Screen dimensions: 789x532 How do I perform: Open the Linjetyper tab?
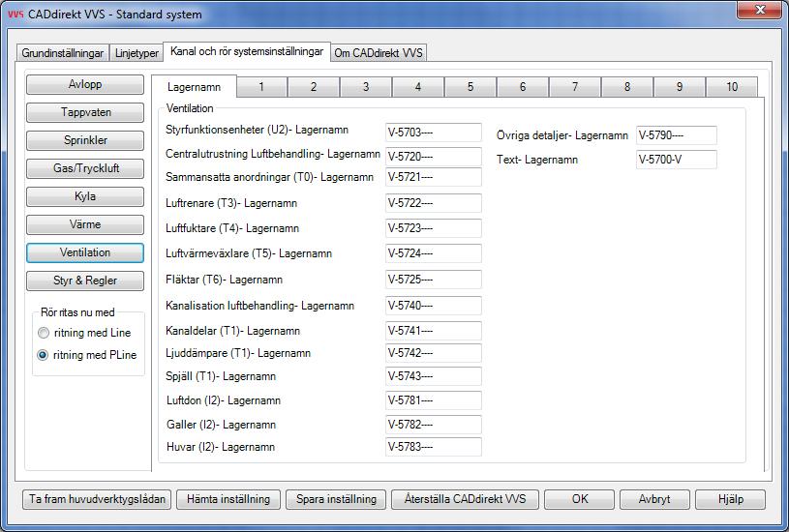pyautogui.click(x=137, y=53)
